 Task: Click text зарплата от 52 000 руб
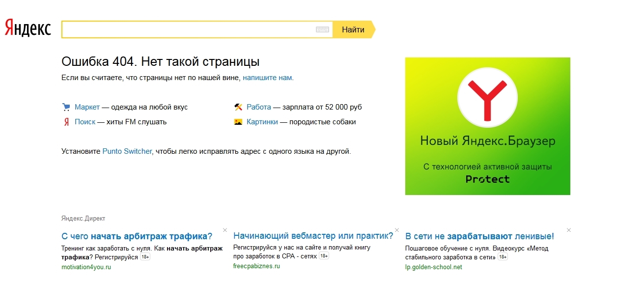pyautogui.click(x=322, y=107)
